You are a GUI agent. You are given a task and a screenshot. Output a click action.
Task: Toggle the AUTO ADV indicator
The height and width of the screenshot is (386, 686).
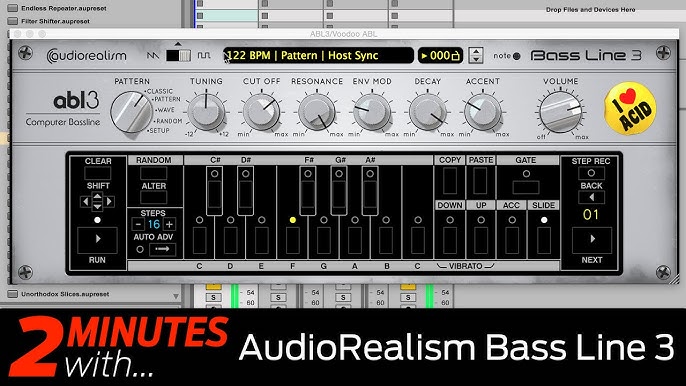pyautogui.click(x=140, y=249)
